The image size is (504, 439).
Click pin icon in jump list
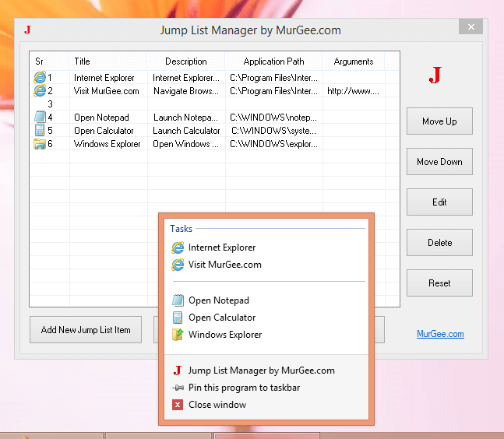[x=178, y=388]
